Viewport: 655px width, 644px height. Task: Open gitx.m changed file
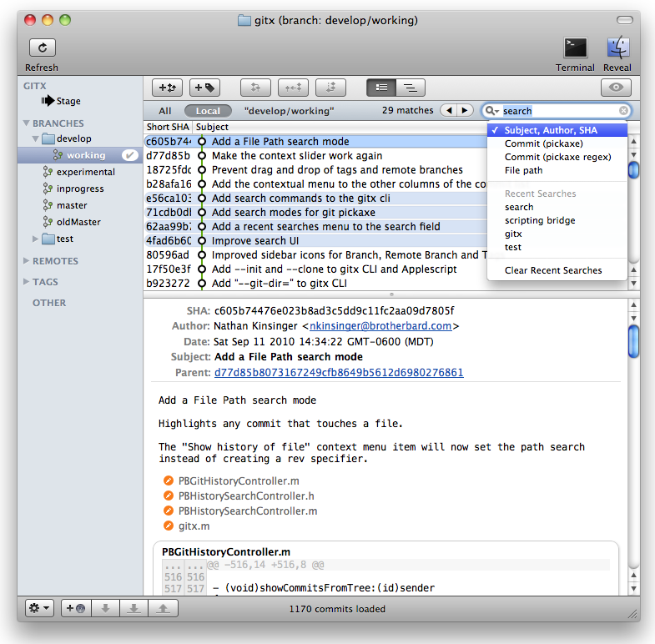pyautogui.click(x=194, y=526)
